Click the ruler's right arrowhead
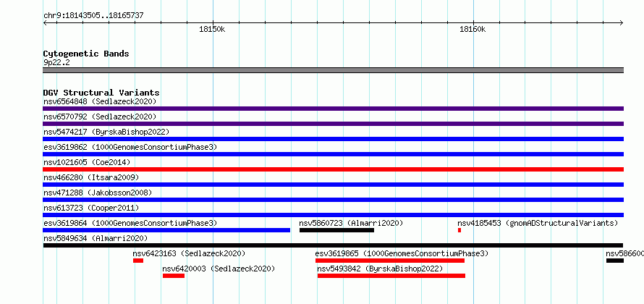Viewport: 644px width, 304px height. 622,23
